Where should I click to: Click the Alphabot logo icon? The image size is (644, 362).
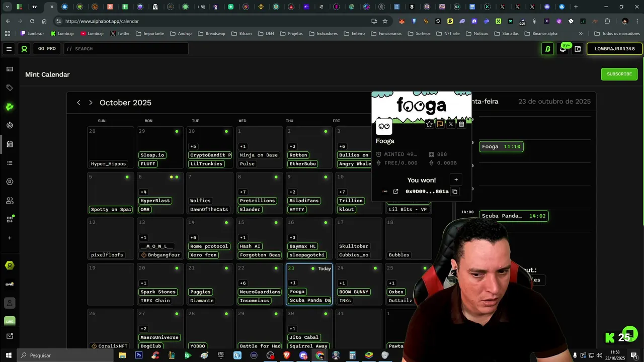point(24,49)
